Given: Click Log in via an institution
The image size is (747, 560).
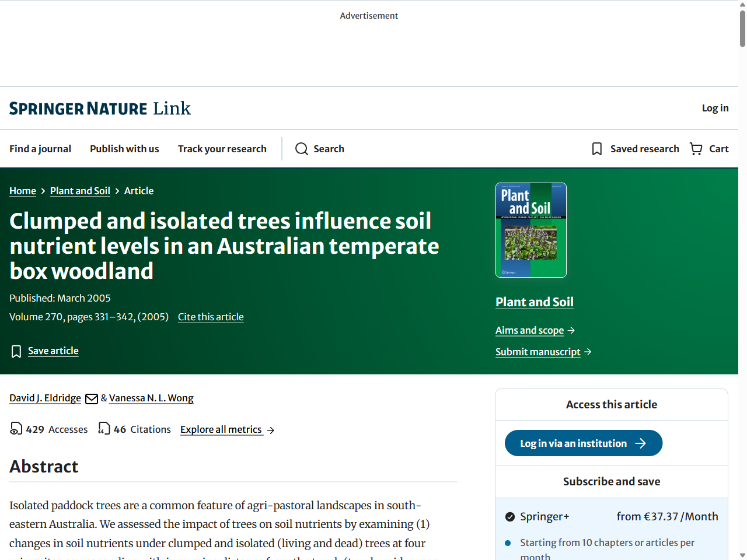Looking at the screenshot, I should click(583, 443).
